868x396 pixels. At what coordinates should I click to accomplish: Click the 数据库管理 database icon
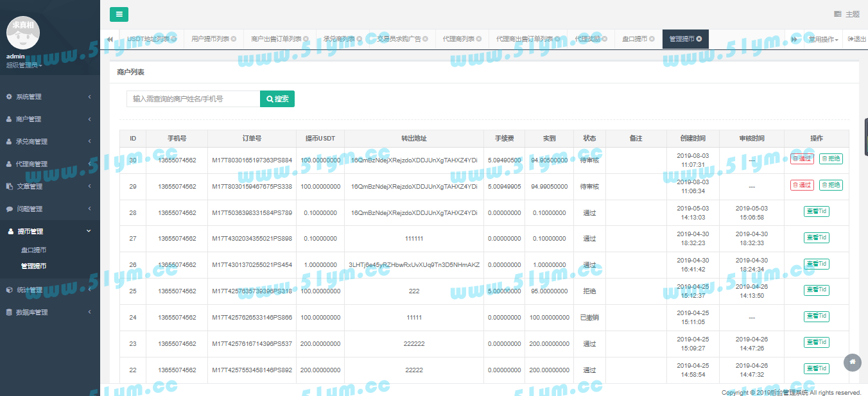(x=9, y=313)
